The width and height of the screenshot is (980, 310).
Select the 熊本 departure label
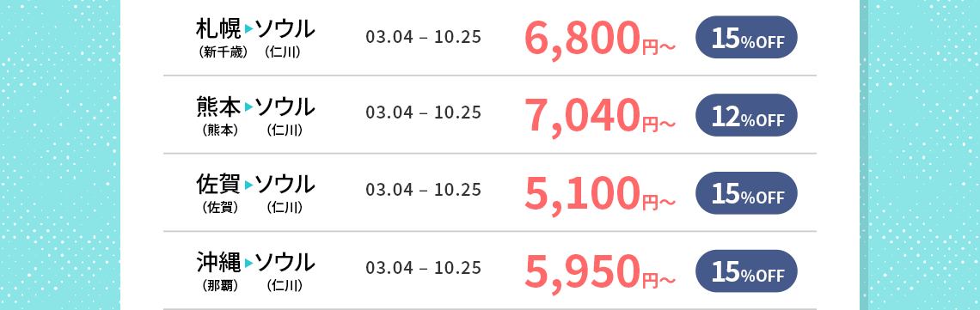[x=218, y=116]
